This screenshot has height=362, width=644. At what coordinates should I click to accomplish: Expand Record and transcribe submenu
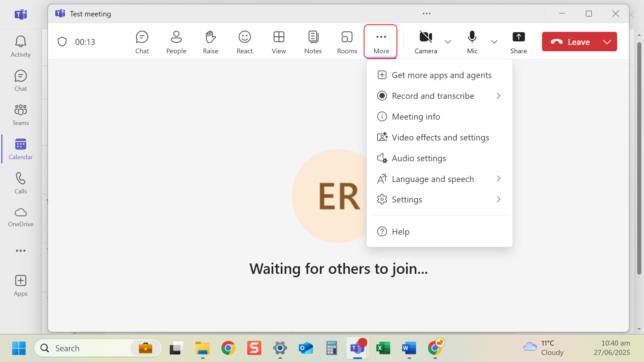(439, 96)
